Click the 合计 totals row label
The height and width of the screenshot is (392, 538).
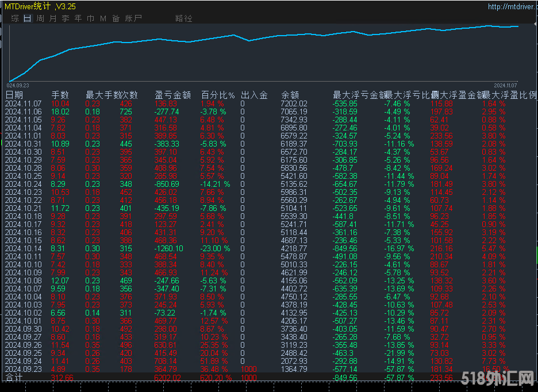pos(14,377)
